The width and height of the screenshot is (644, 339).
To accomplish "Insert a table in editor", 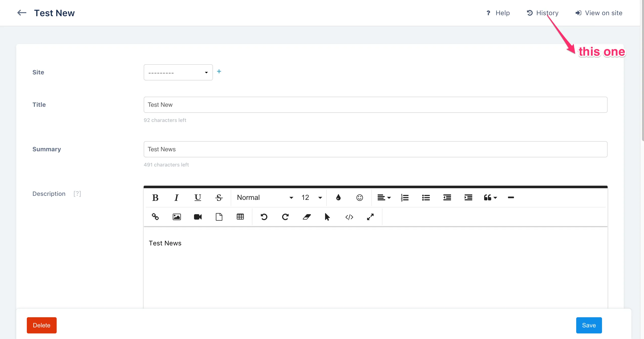I will pyautogui.click(x=240, y=217).
